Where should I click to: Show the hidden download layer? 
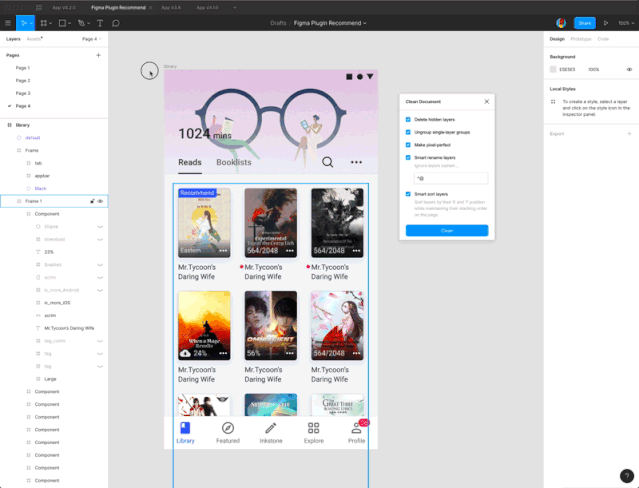pos(100,239)
